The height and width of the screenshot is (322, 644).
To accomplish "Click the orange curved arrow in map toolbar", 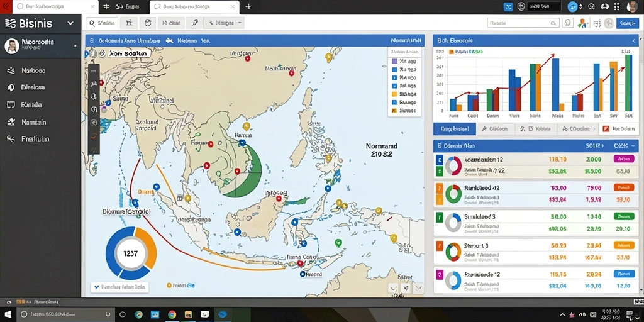I will click(94, 136).
